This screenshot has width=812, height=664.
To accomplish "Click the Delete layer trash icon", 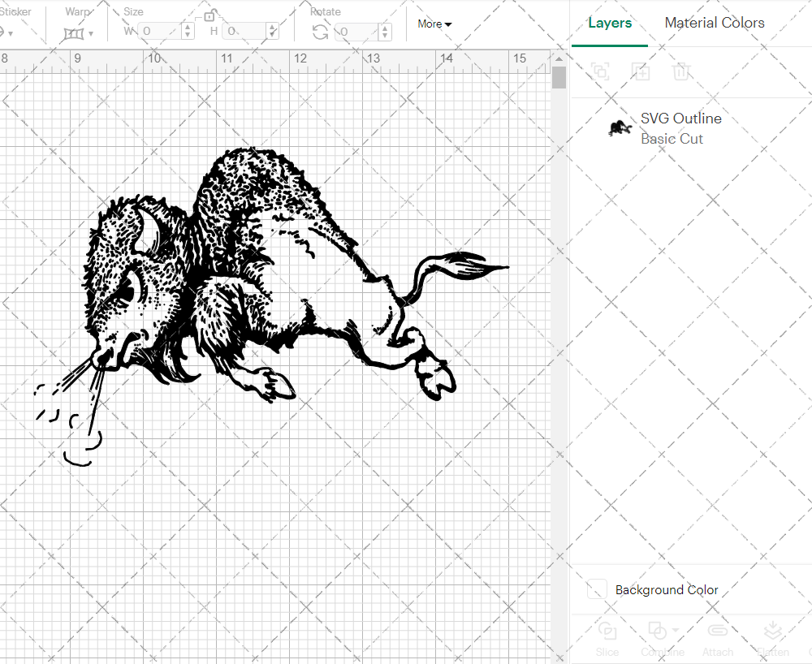I will 681,71.
